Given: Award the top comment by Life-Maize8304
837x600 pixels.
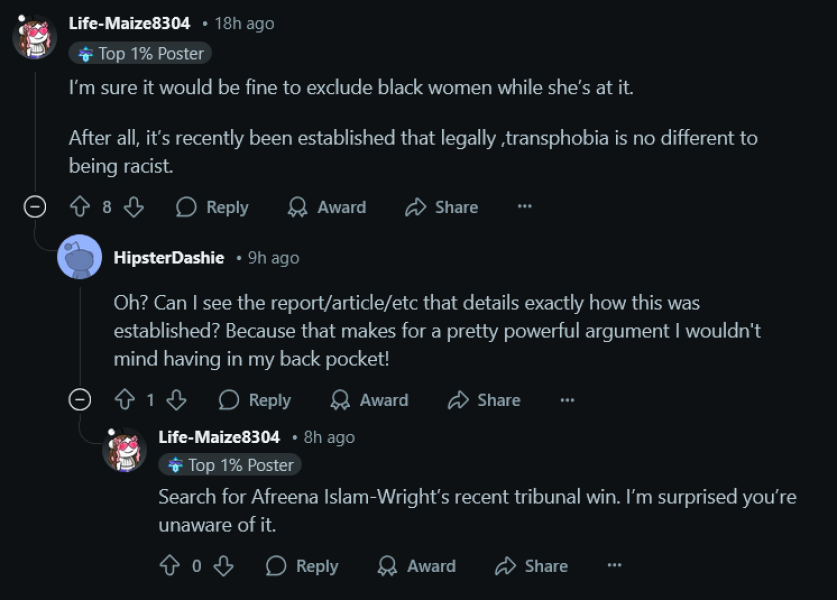Looking at the screenshot, I should [x=327, y=207].
